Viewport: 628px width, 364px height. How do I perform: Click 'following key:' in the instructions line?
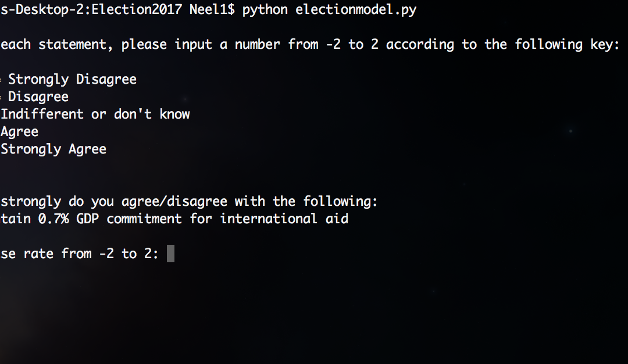567,44
